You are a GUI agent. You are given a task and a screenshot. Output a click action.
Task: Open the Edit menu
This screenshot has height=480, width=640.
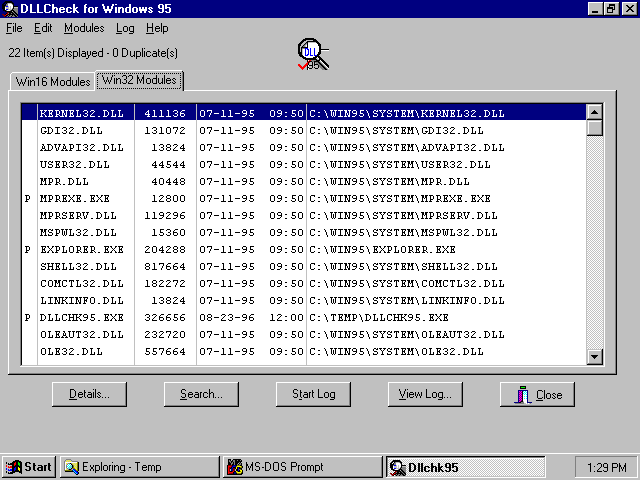tap(43, 28)
